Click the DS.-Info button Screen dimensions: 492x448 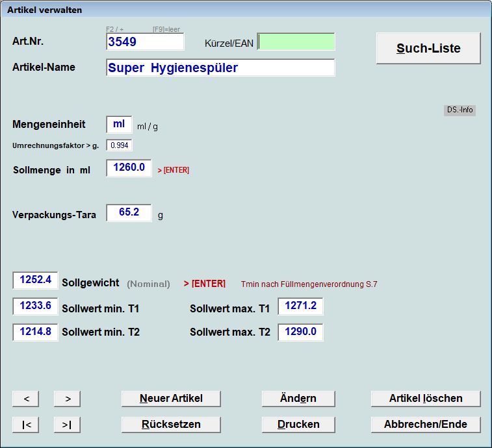click(460, 110)
